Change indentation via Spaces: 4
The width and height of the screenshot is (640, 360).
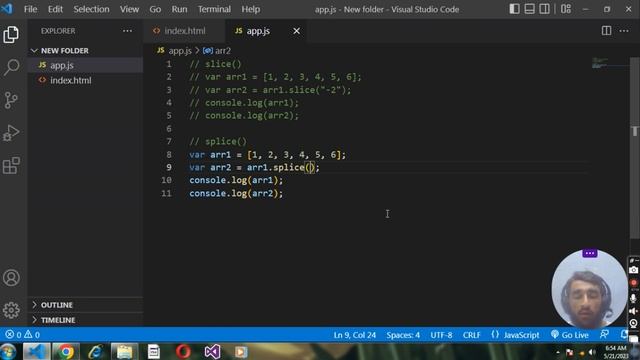[403, 335]
